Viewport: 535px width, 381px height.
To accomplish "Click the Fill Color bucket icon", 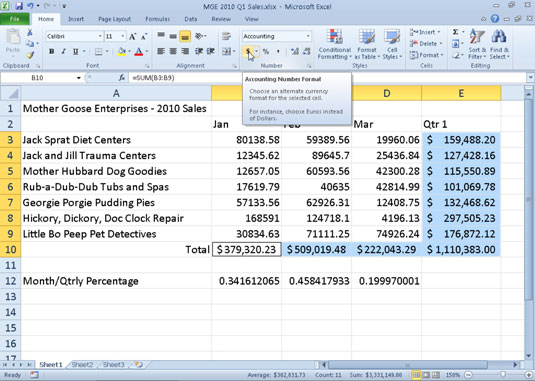I will pos(121,52).
